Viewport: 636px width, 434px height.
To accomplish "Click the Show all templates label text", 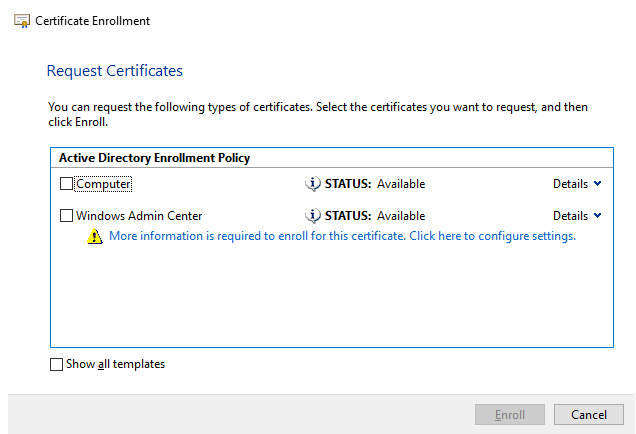I will (x=116, y=364).
